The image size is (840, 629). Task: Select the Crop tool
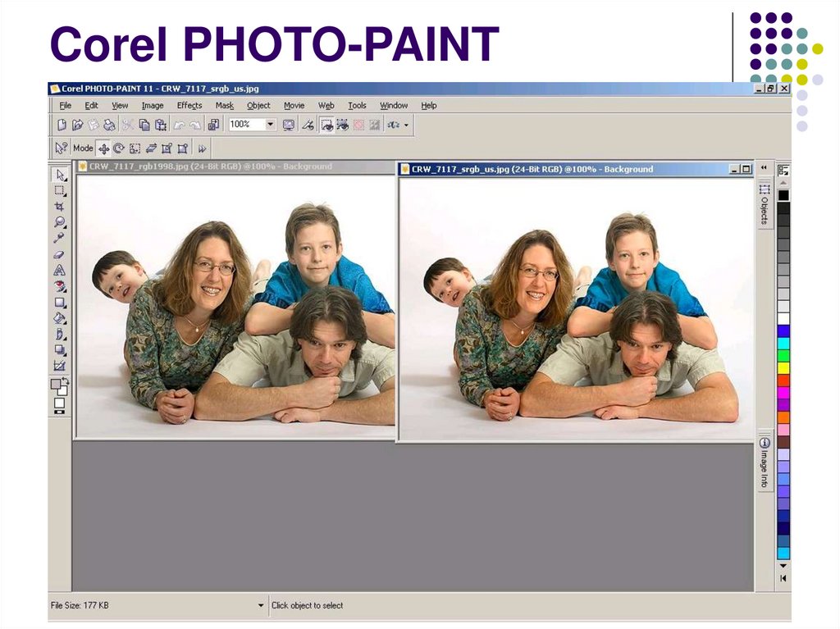(60, 207)
